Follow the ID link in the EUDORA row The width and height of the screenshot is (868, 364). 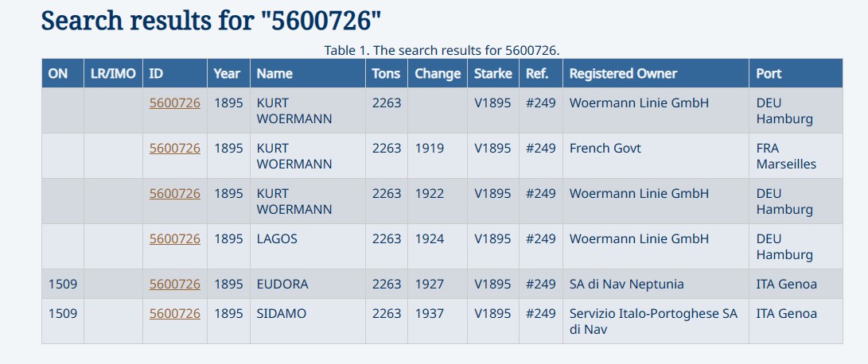tap(175, 284)
